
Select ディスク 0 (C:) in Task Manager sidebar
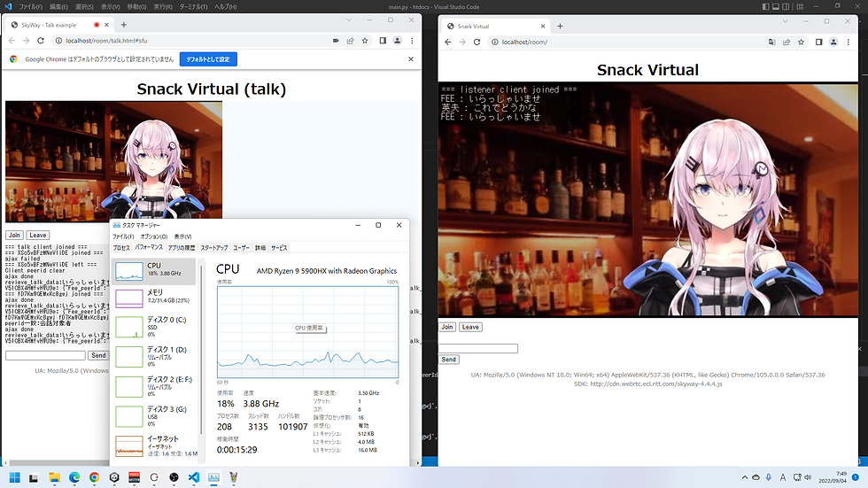point(154,327)
